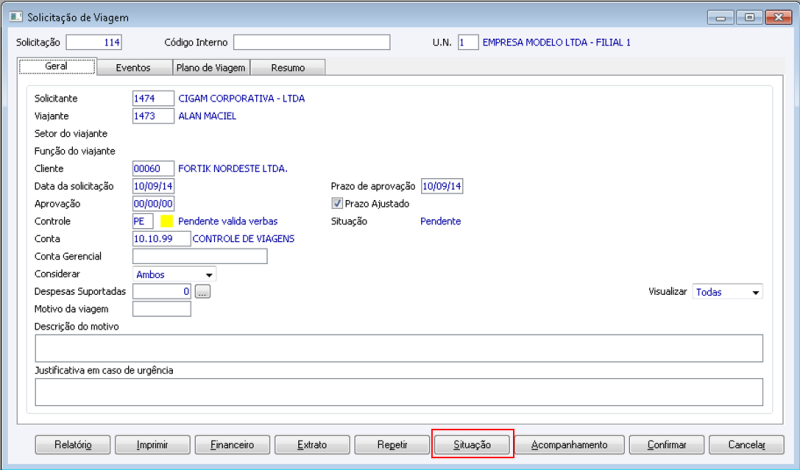Screen dimensions: 800x470
Task: Click the Conta field 10.10.99
Action: (162, 239)
